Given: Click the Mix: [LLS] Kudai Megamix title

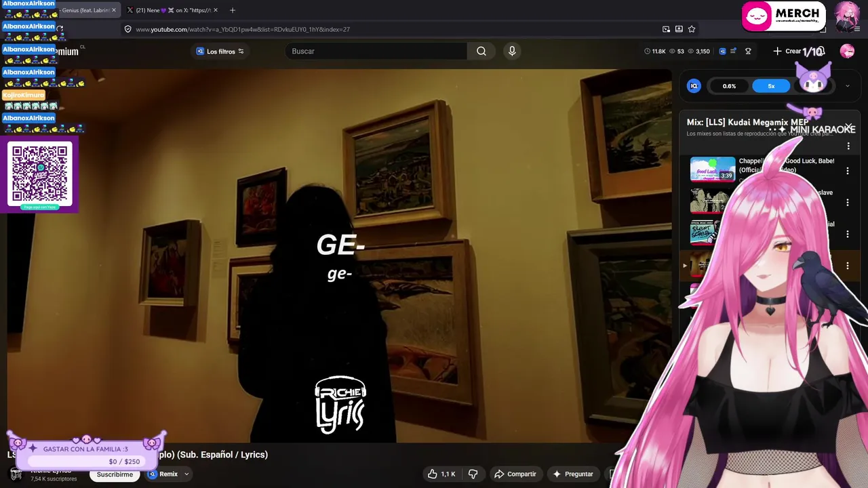Looking at the screenshot, I should 747,122.
